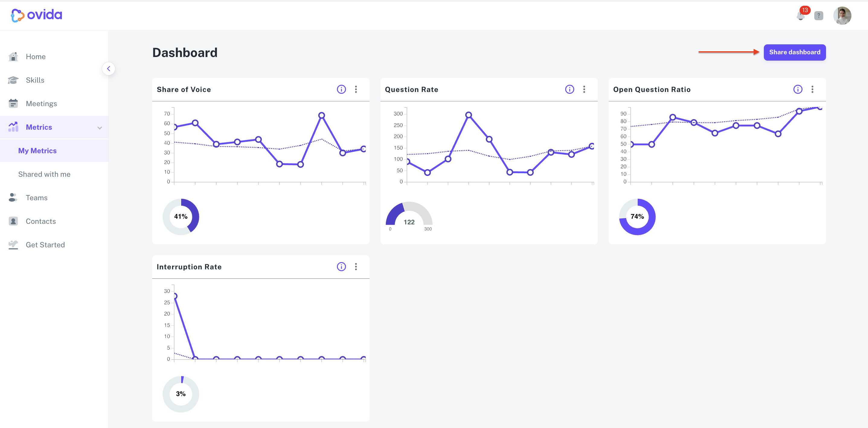Click the Share of Voice card title
This screenshot has width=868, height=428.
(184, 90)
